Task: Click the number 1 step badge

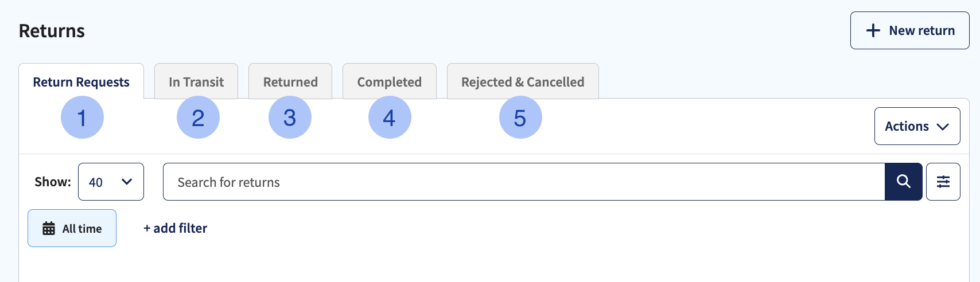Action: [x=82, y=117]
